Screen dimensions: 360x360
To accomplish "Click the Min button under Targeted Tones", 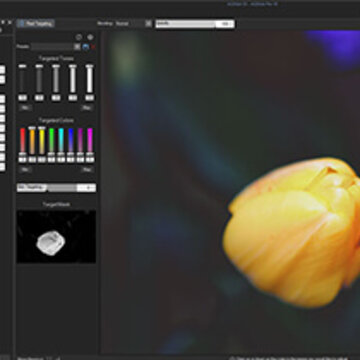I will [x=25, y=108].
